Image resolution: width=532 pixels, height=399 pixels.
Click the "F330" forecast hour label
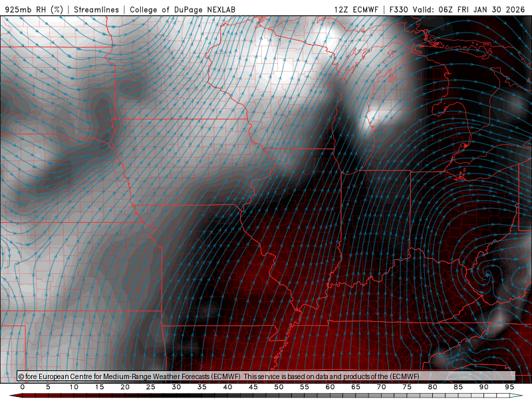point(398,9)
